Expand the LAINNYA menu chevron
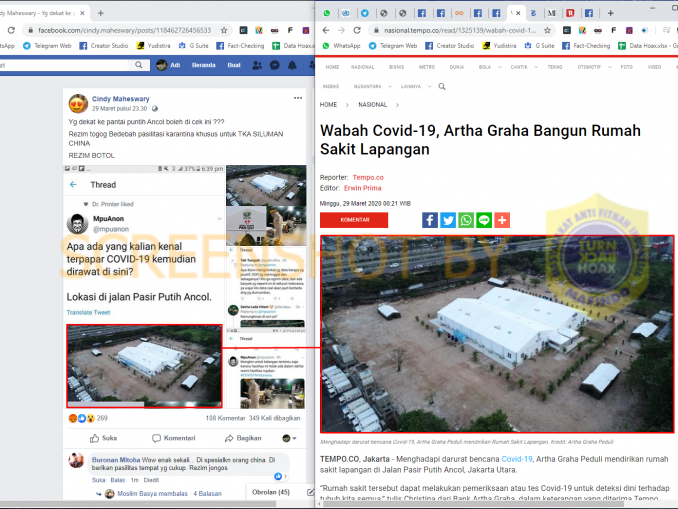The height and width of the screenshot is (509, 678). pyautogui.click(x=429, y=86)
